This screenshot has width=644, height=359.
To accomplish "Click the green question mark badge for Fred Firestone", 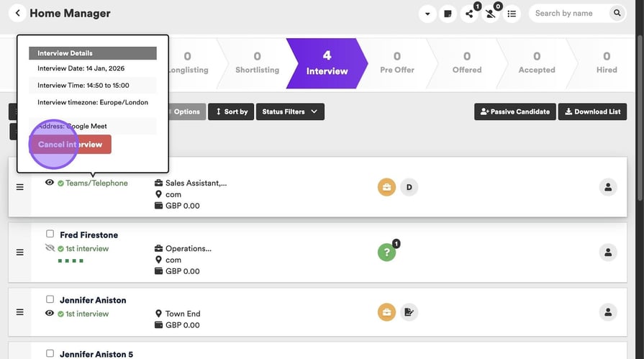I will coord(386,253).
